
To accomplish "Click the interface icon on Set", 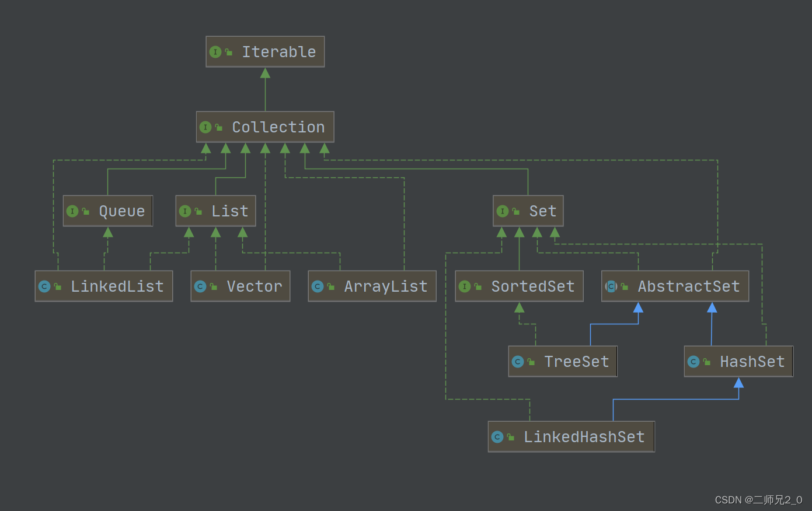I will pos(503,211).
